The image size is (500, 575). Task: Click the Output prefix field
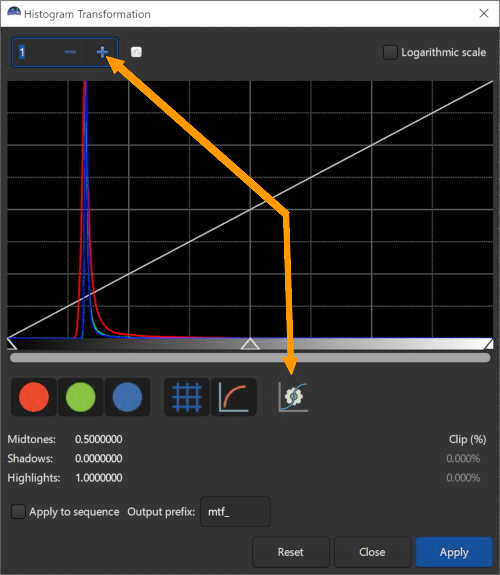point(236,512)
